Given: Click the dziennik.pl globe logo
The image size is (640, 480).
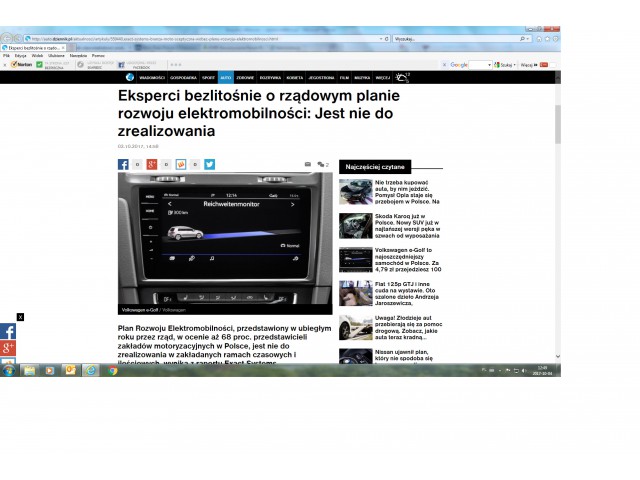Looking at the screenshot, I should point(129,77).
